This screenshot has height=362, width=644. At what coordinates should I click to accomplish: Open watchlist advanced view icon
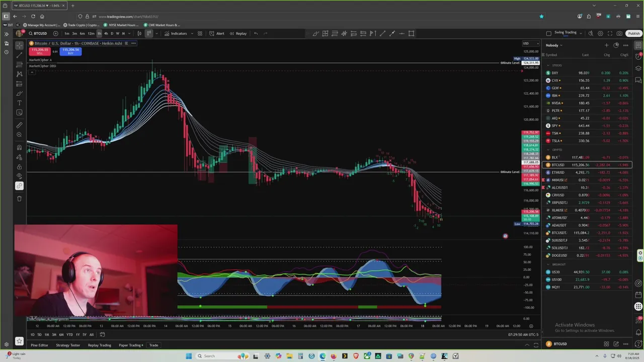pyautogui.click(x=616, y=45)
